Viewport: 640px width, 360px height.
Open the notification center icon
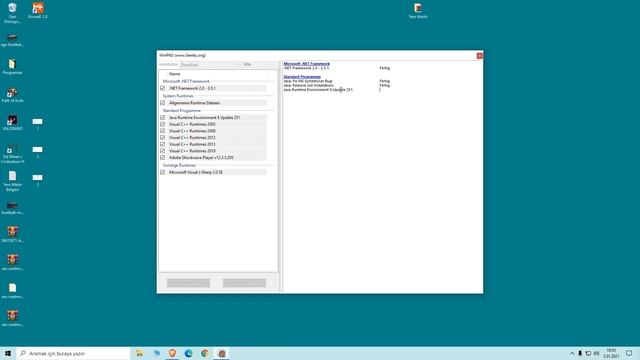[x=629, y=353]
